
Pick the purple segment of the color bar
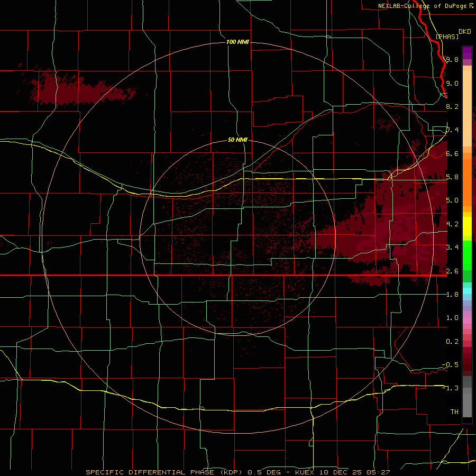tap(467, 53)
